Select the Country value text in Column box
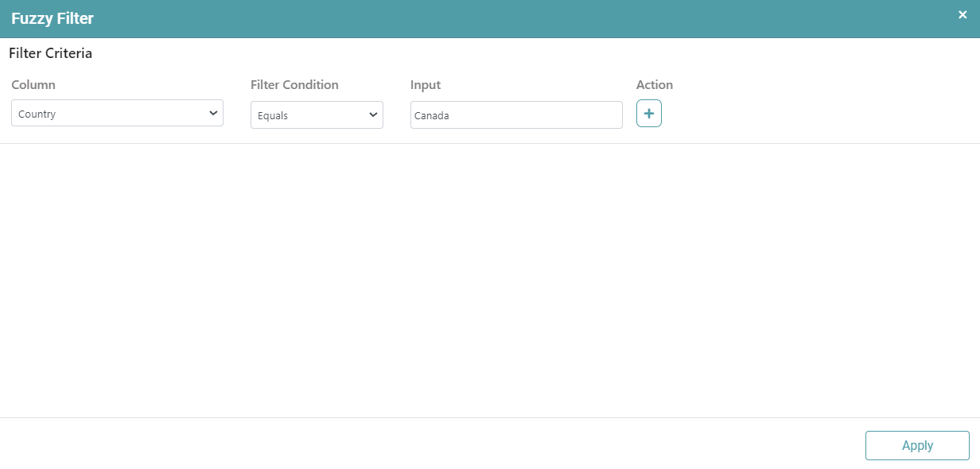The width and height of the screenshot is (980, 469). [37, 114]
